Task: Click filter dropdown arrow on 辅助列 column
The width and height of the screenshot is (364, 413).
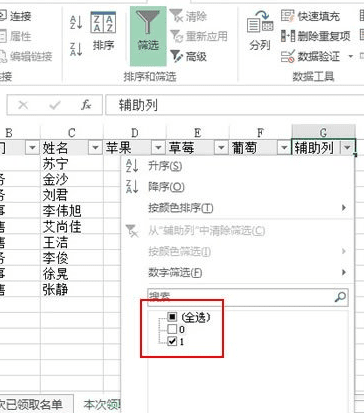Action: 347,147
